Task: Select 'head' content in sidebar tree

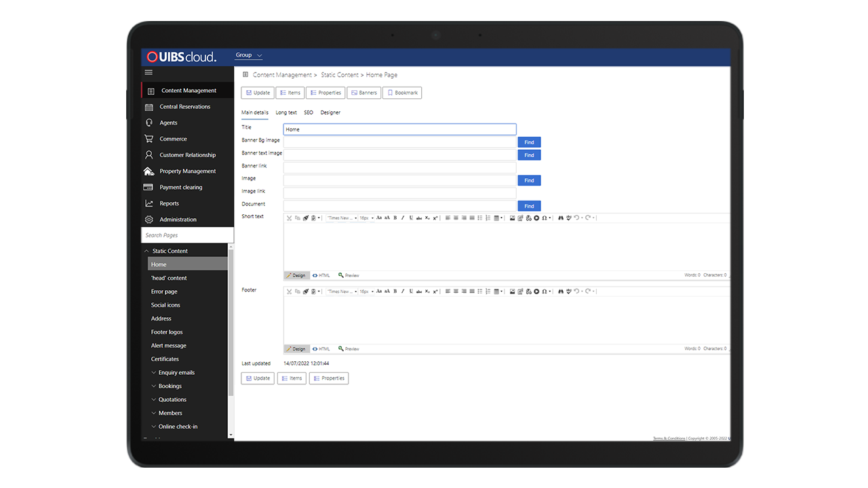Action: (x=169, y=278)
